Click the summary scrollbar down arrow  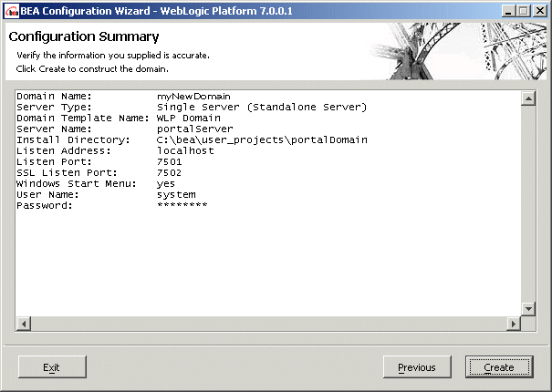(x=528, y=309)
